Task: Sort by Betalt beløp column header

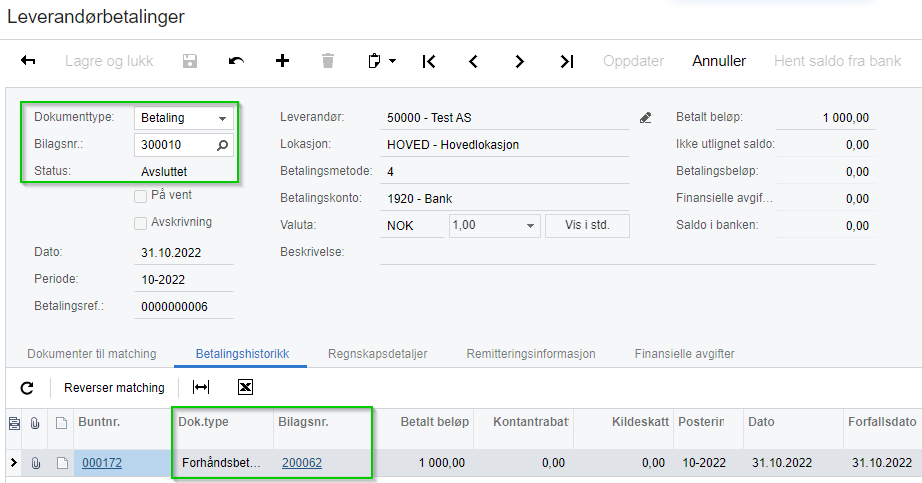Action: click(x=435, y=422)
